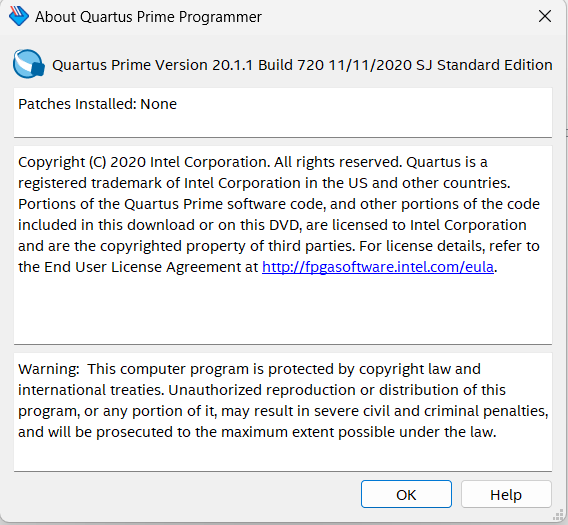Click the Copyright paragraph text area
The image size is (568, 525).
click(x=283, y=245)
